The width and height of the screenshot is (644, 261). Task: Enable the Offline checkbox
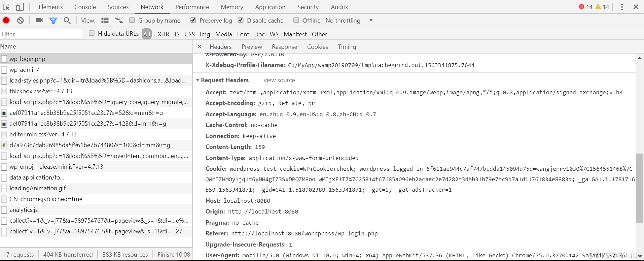point(296,20)
